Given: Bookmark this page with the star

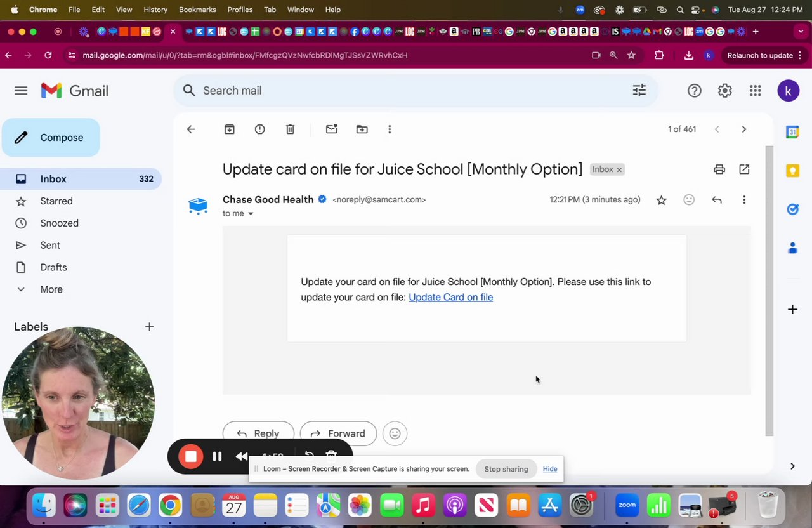Looking at the screenshot, I should (x=631, y=55).
